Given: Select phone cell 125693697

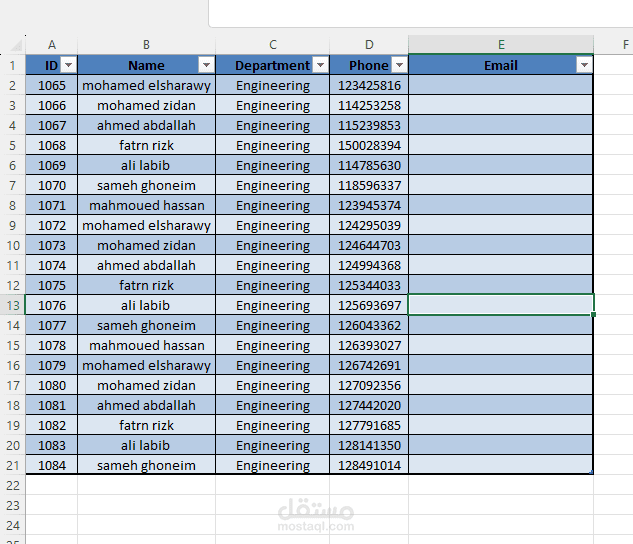Looking at the screenshot, I should click(369, 305).
